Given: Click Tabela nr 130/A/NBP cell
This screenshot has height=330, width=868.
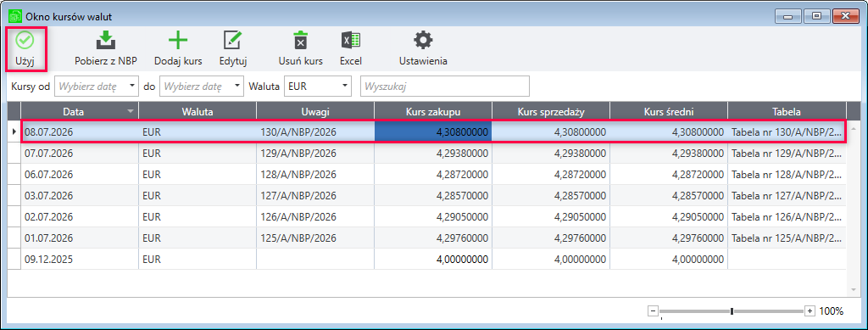Looking at the screenshot, I should coord(787,132).
